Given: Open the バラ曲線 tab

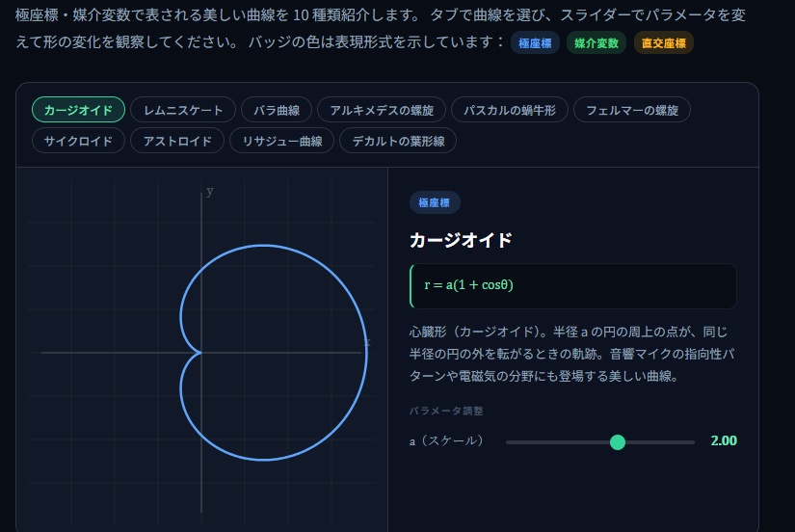Looking at the screenshot, I should click(277, 110).
